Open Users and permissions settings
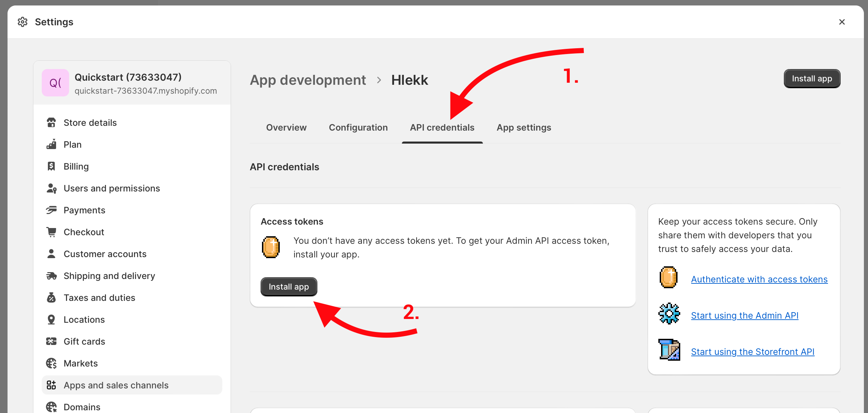 click(x=132, y=188)
